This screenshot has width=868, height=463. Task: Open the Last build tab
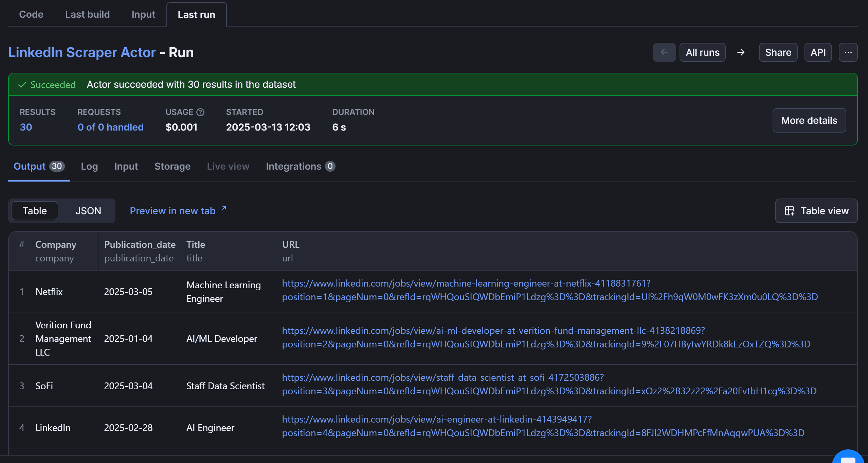click(87, 14)
